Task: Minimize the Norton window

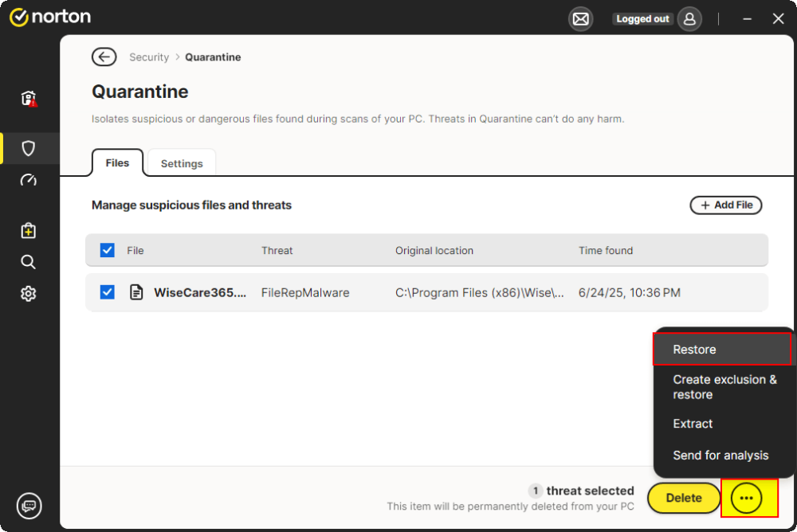Action: tap(748, 19)
